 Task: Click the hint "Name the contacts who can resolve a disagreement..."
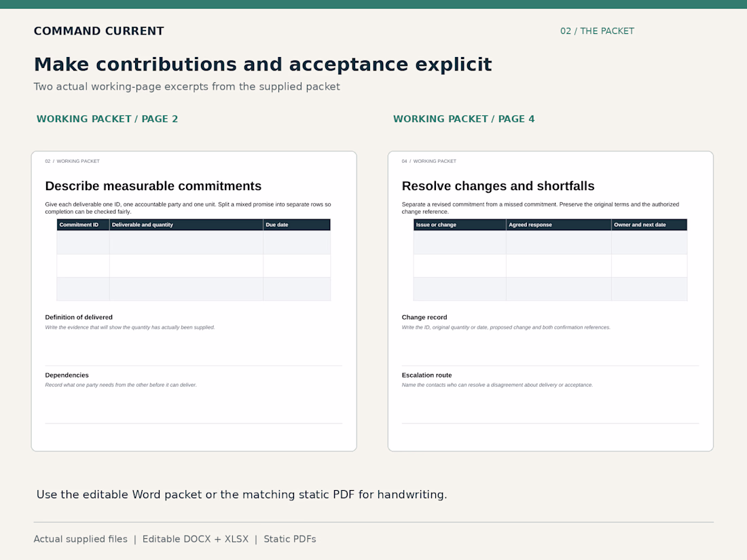(497, 386)
